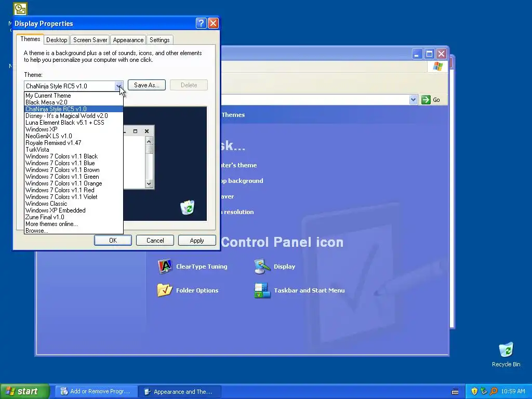
Task: Click More themes online... entry
Action: click(74, 224)
